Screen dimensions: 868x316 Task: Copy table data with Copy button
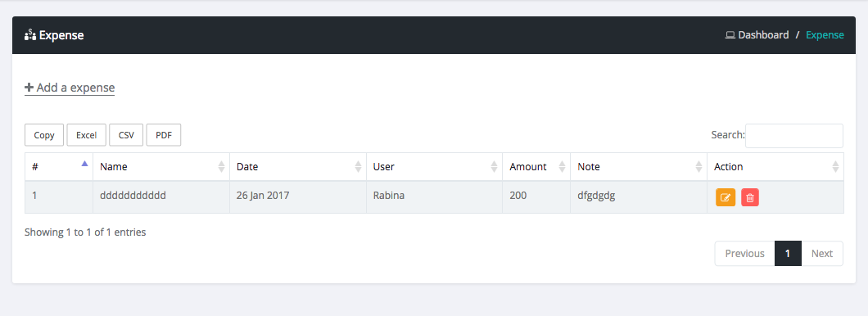pyautogui.click(x=44, y=135)
